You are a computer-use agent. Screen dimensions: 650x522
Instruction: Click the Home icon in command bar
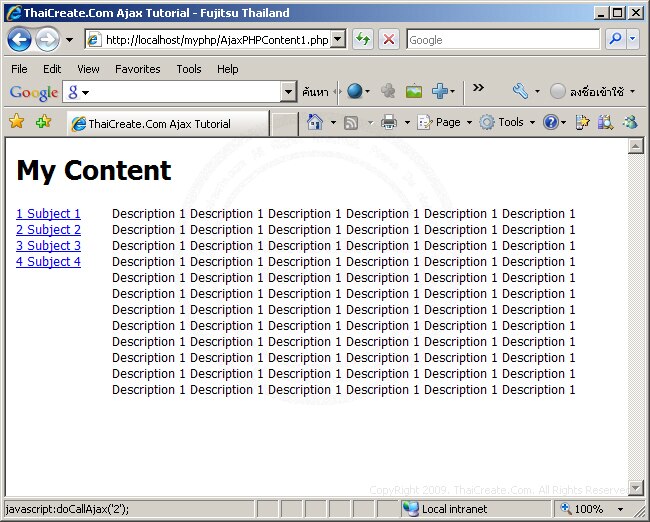(315, 122)
